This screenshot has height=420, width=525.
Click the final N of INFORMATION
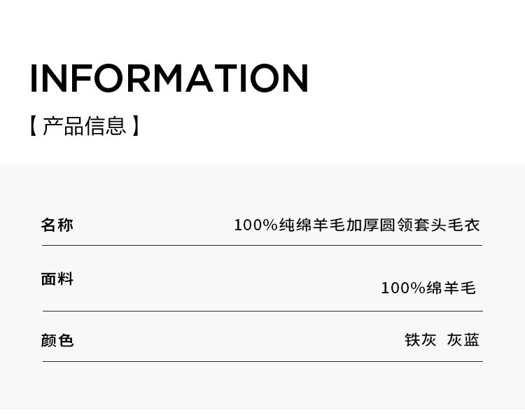[x=295, y=79]
